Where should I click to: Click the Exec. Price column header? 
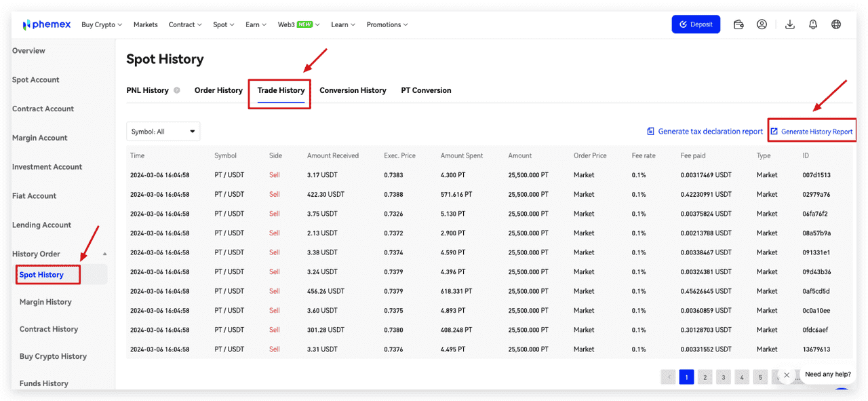pos(399,155)
